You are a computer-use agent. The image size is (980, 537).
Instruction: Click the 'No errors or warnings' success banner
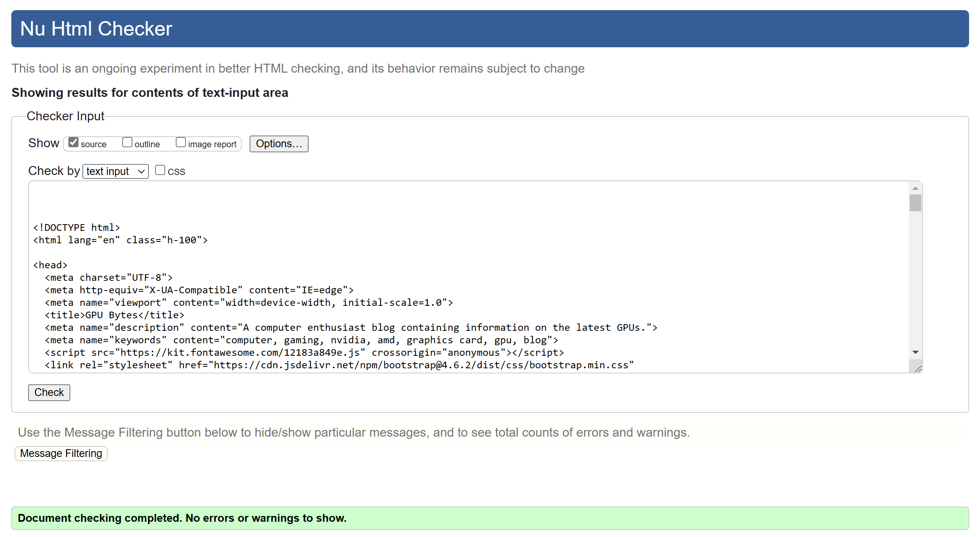tap(490, 518)
